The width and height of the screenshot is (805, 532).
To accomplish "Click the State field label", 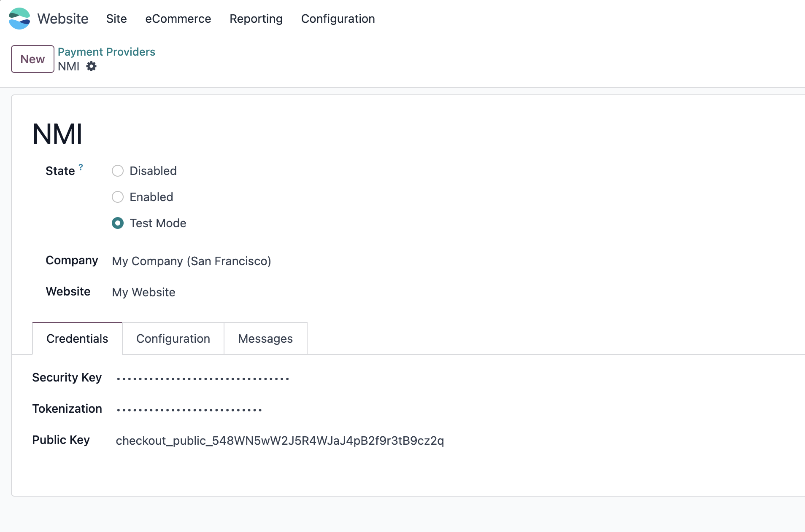I will coord(60,171).
